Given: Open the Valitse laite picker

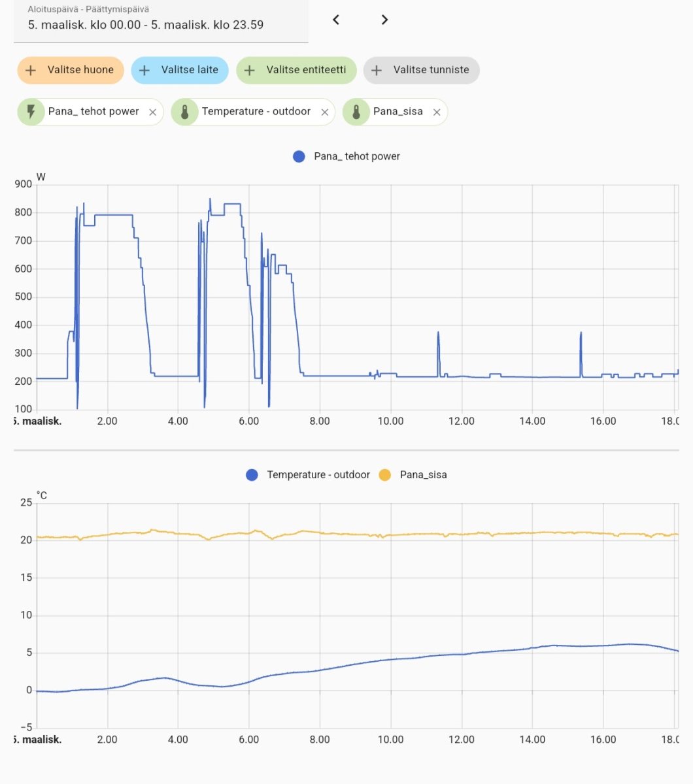Looking at the screenshot, I should click(180, 70).
